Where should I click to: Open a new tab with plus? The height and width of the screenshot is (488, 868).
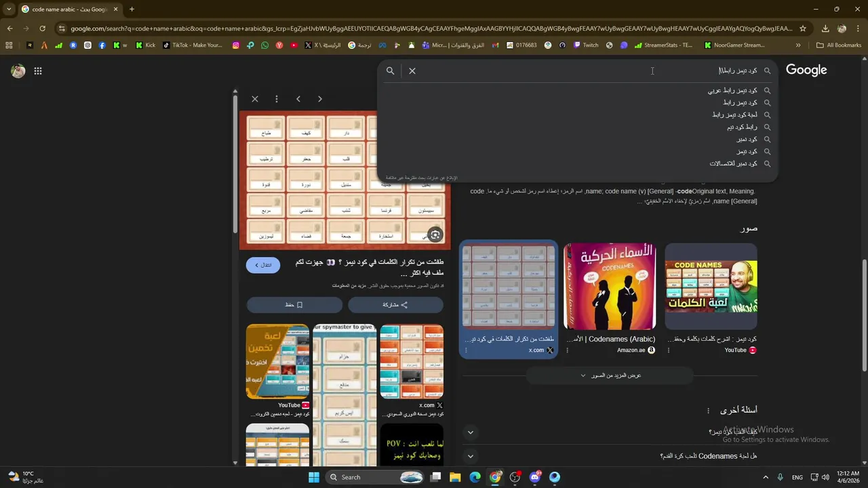tap(132, 9)
